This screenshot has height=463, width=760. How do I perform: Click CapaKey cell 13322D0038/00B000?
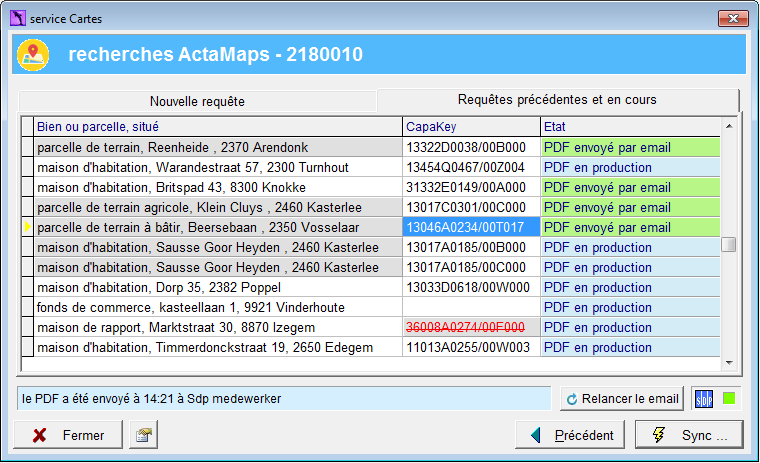coord(471,147)
